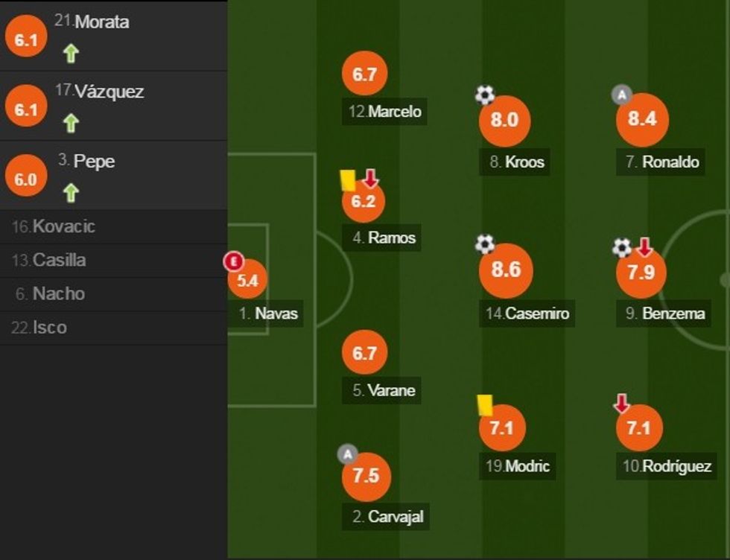Click Pepe's 6.0 rating on the bench

[26, 179]
